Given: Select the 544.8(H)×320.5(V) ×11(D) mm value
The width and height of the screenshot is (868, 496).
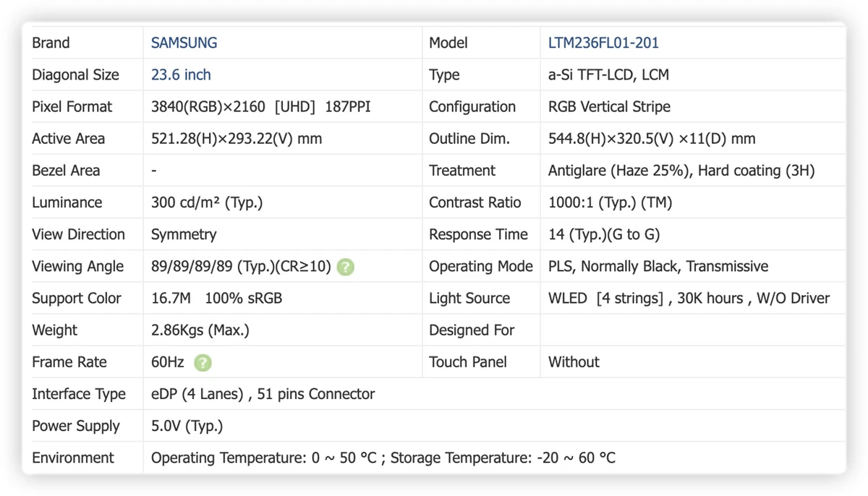Looking at the screenshot, I should tap(652, 138).
